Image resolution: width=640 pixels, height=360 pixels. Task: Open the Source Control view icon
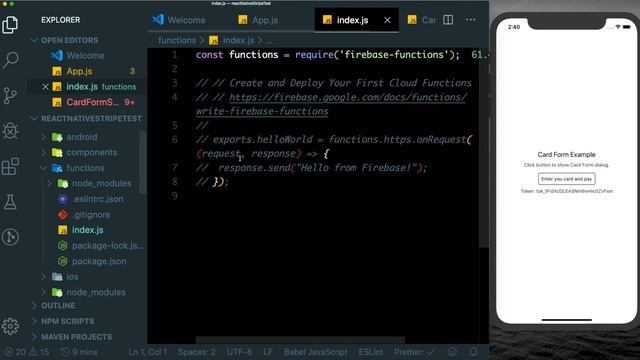10,96
